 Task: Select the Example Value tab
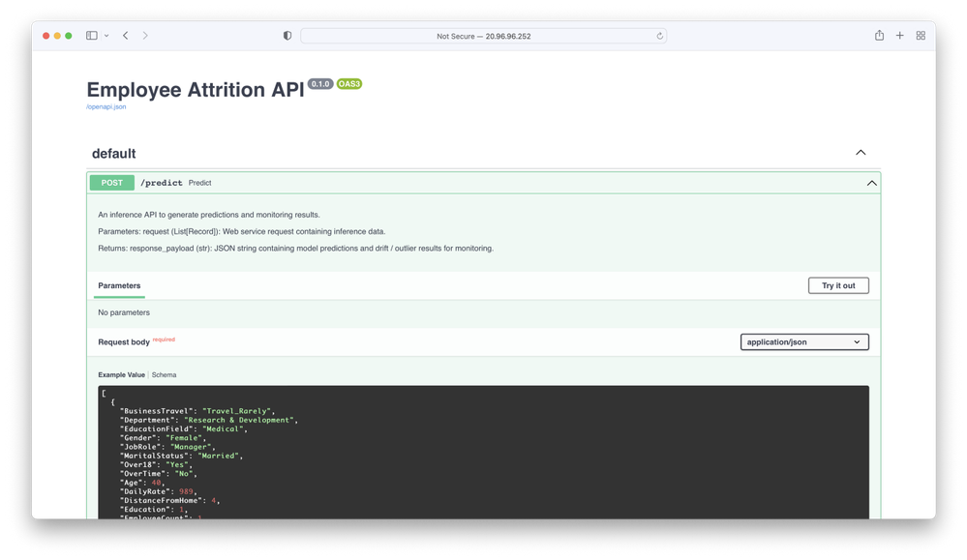point(122,374)
